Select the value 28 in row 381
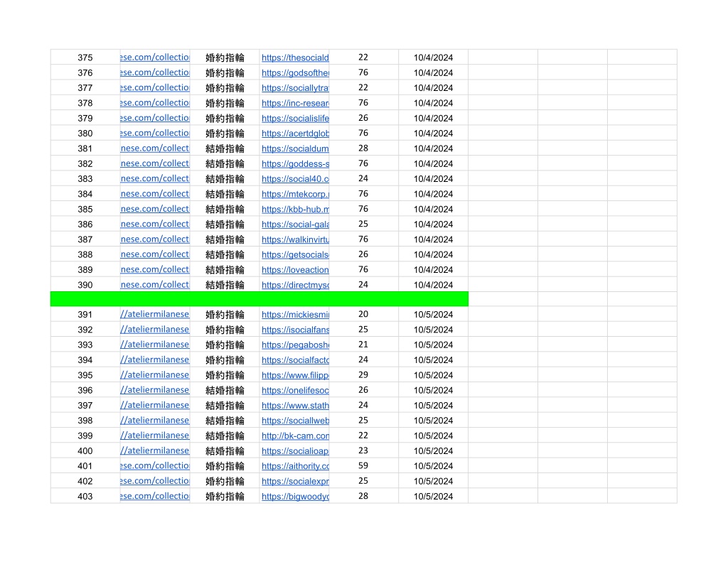Viewport: 728px width, 562px height. (x=363, y=148)
